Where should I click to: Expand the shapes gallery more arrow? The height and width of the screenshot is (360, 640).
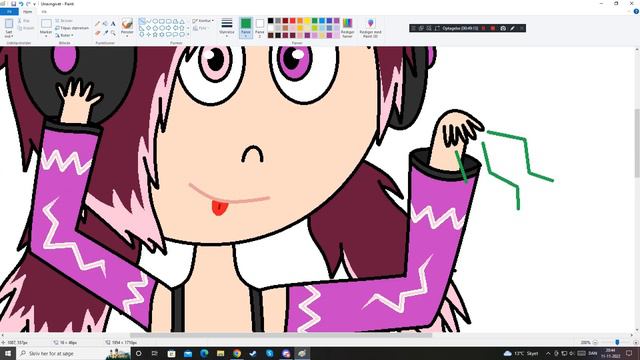(187, 35)
